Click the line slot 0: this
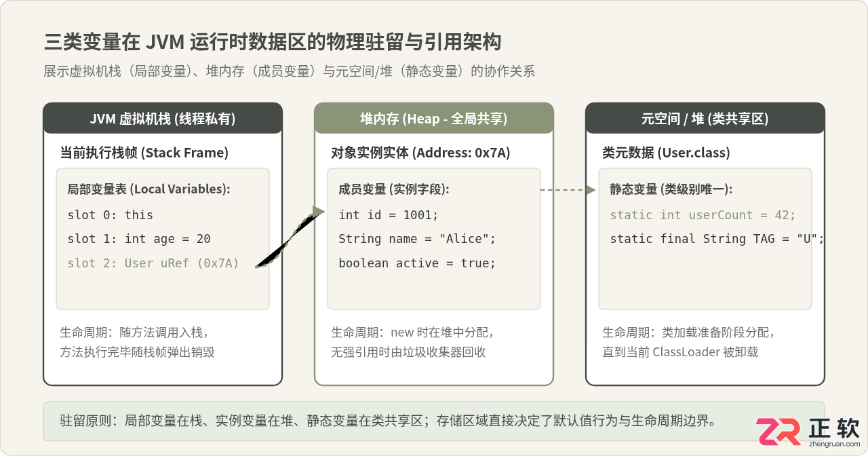The image size is (868, 456). 111,215
